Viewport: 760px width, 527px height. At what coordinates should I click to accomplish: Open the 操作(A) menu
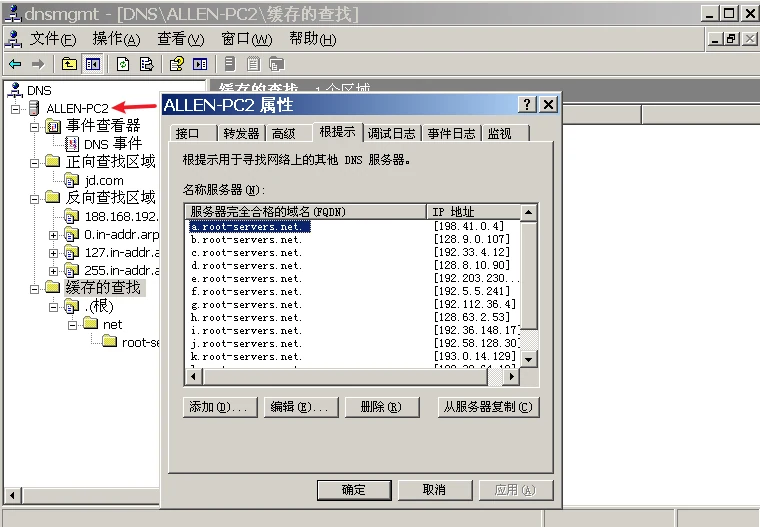pos(116,39)
